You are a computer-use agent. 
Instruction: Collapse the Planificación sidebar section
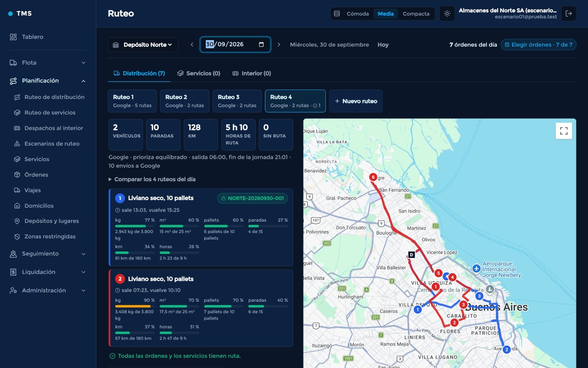click(x=48, y=81)
